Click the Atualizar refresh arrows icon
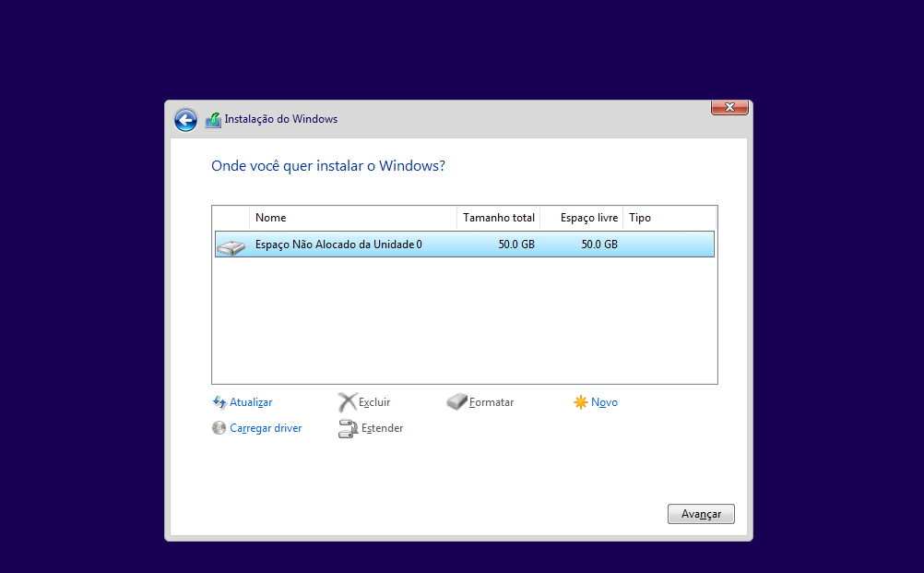This screenshot has width=924, height=573. click(219, 402)
